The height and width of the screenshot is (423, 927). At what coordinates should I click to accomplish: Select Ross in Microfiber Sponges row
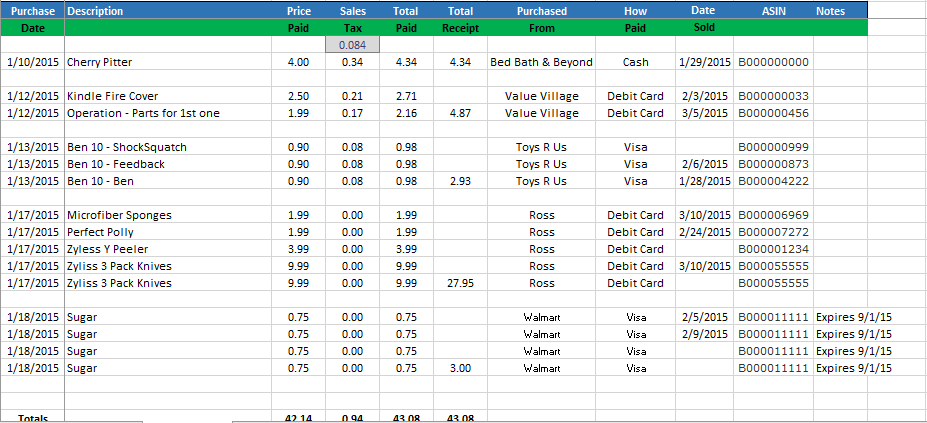tap(542, 215)
